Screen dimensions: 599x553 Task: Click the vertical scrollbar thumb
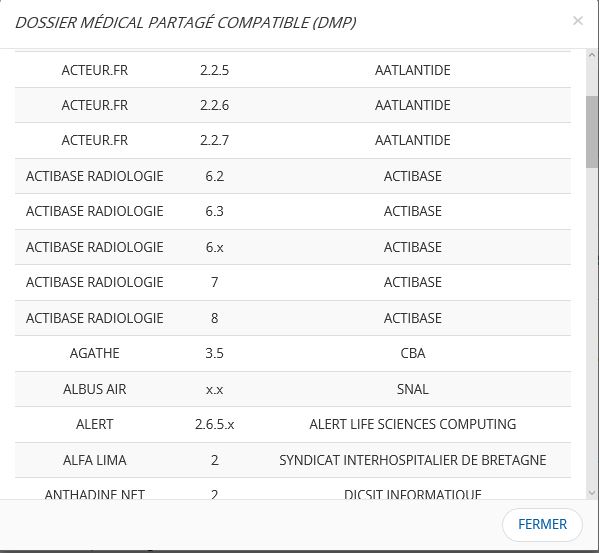coord(592,132)
